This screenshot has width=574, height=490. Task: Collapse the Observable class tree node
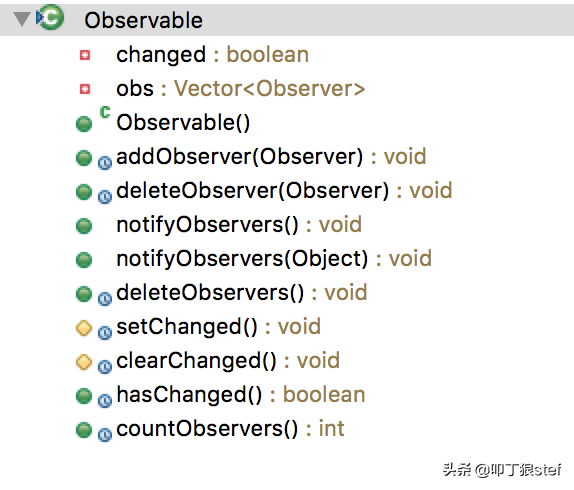pyautogui.click(x=22, y=19)
